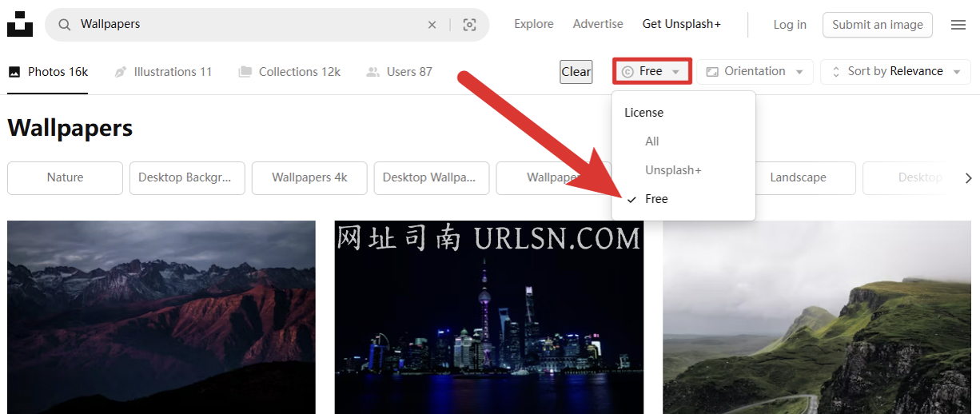Click the magnifying glass search icon
The width and height of the screenshot is (980, 414).
coord(64,25)
